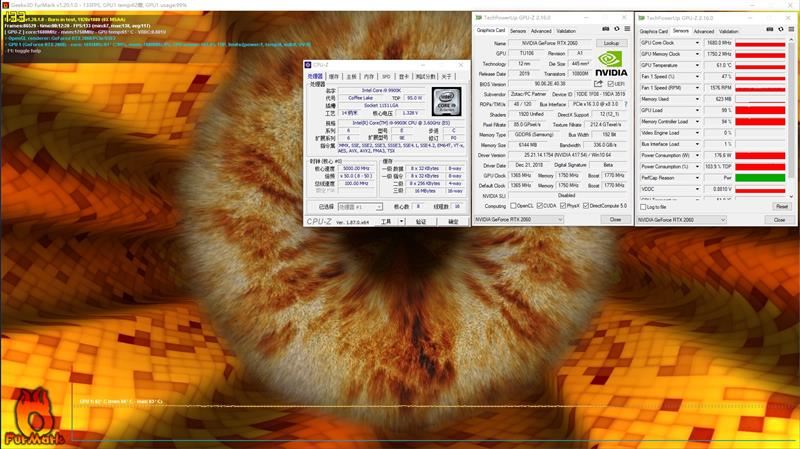800x449 pixels.
Task: Click the 验证 button in CPU-Z
Action: 420,221
